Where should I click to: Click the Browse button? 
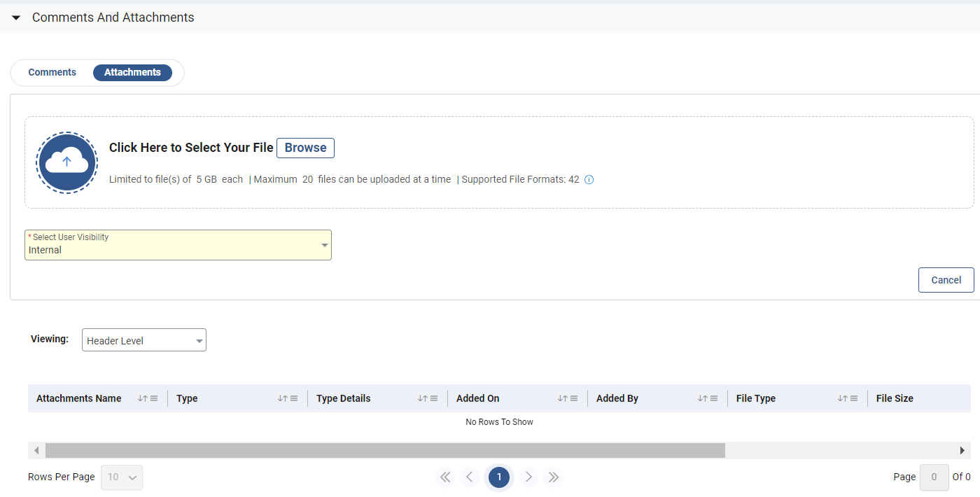[x=305, y=148]
